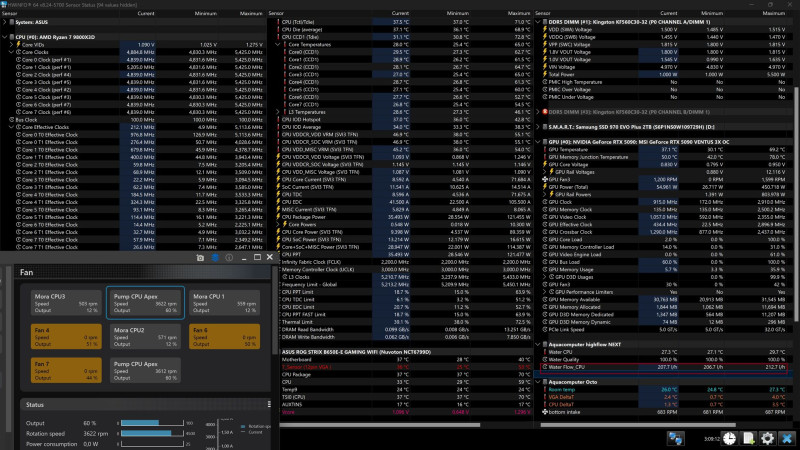Click the remote network computers icon

(676, 438)
